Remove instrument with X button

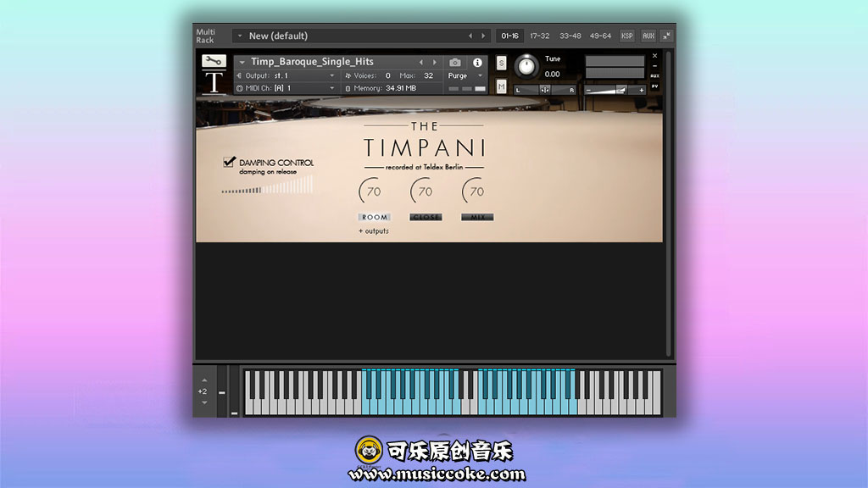click(655, 56)
